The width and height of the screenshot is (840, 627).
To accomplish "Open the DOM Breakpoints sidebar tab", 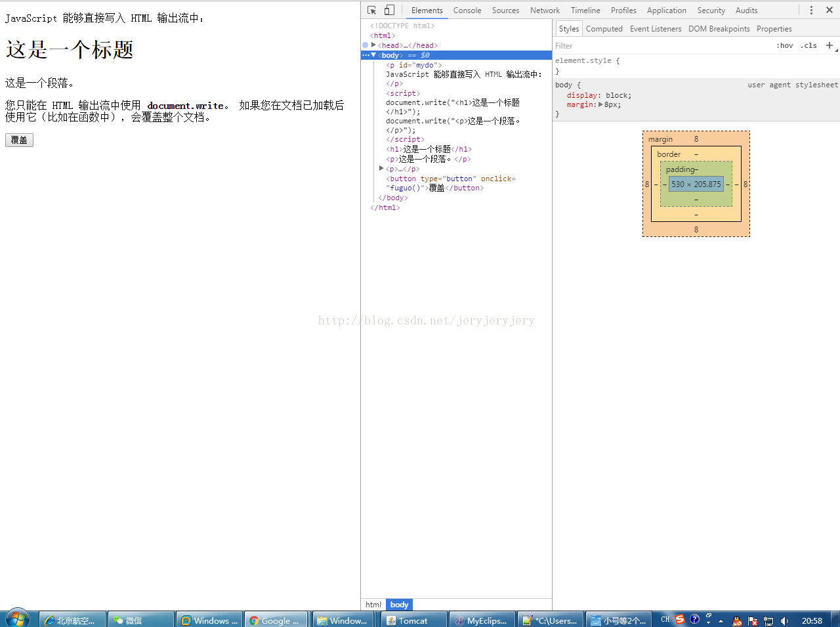I will [x=719, y=29].
